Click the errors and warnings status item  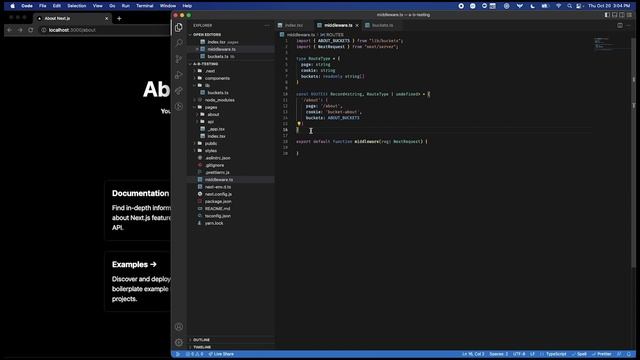click(x=194, y=354)
